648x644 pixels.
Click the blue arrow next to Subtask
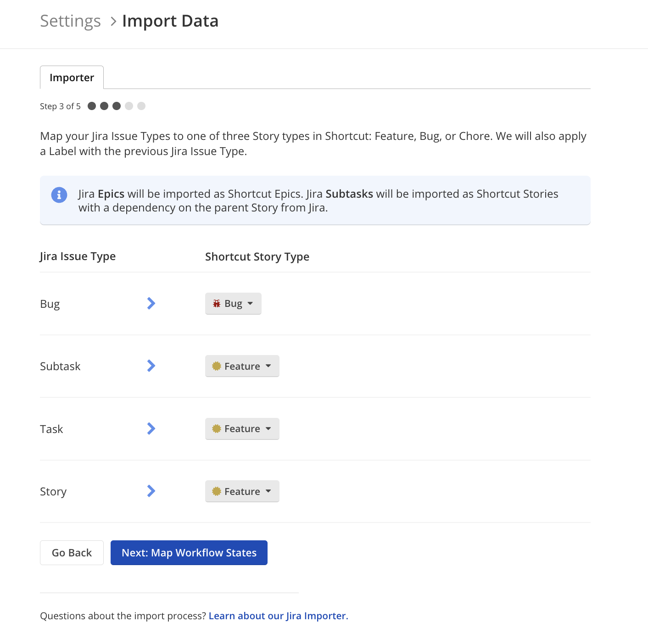(151, 366)
